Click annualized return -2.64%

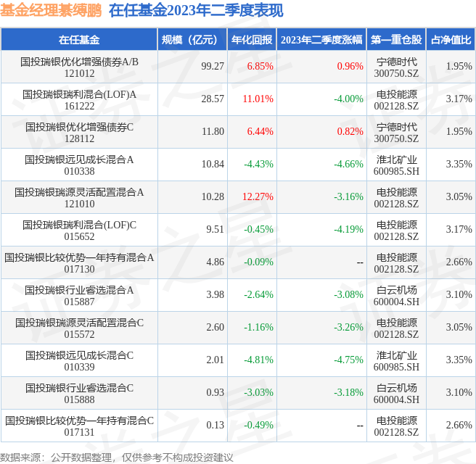click(x=258, y=294)
